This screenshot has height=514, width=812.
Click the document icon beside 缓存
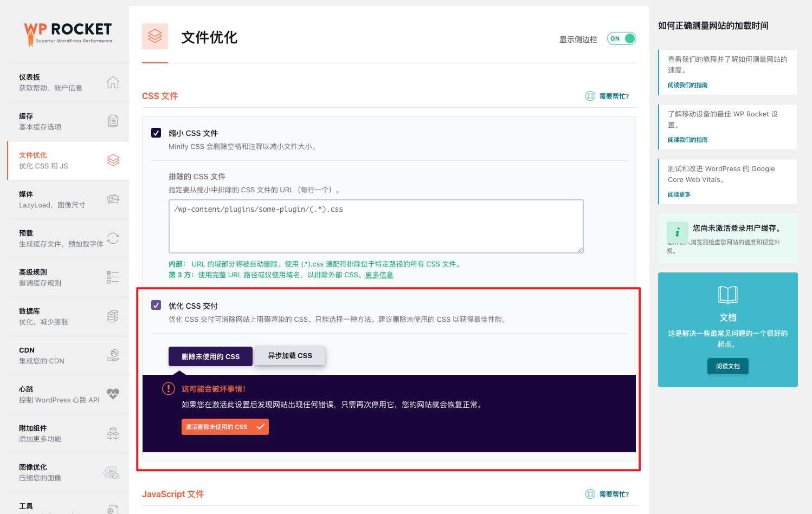[x=113, y=121]
